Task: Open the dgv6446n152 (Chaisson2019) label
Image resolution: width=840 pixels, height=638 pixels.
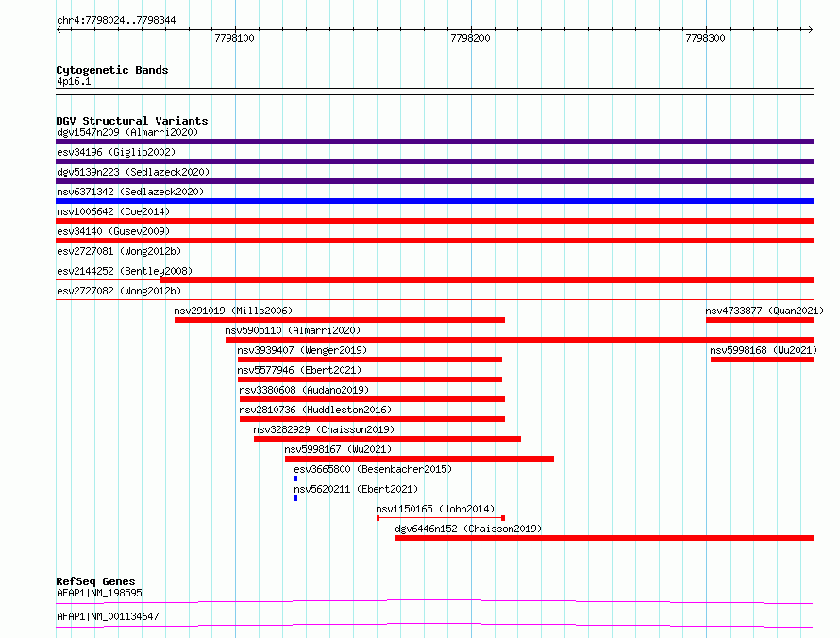Action: pyautogui.click(x=468, y=529)
